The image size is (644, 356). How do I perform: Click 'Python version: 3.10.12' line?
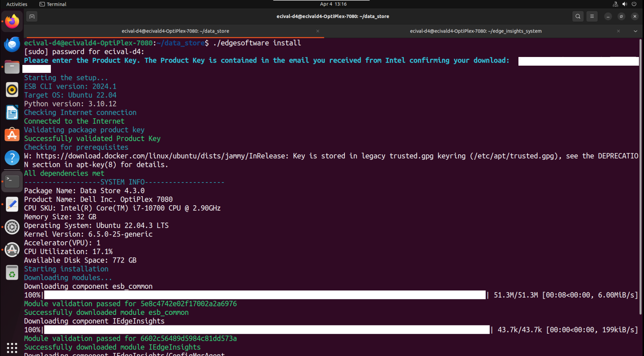pos(70,104)
